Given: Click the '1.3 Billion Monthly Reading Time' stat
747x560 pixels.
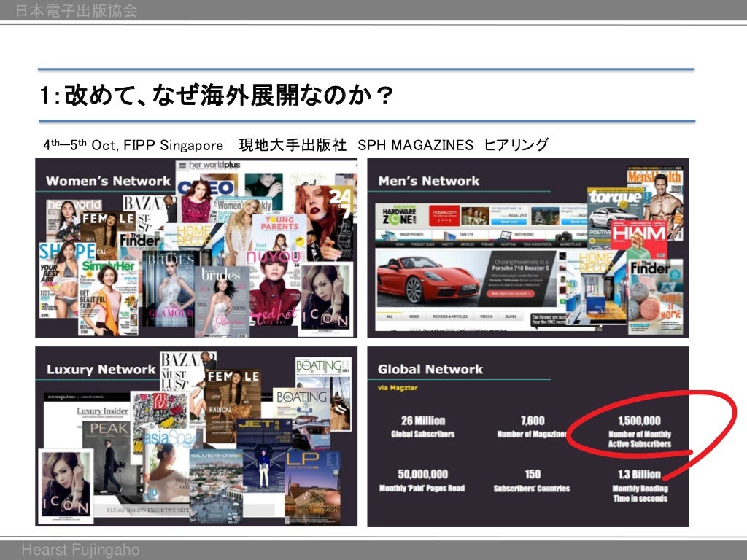Looking at the screenshot, I should [x=639, y=486].
